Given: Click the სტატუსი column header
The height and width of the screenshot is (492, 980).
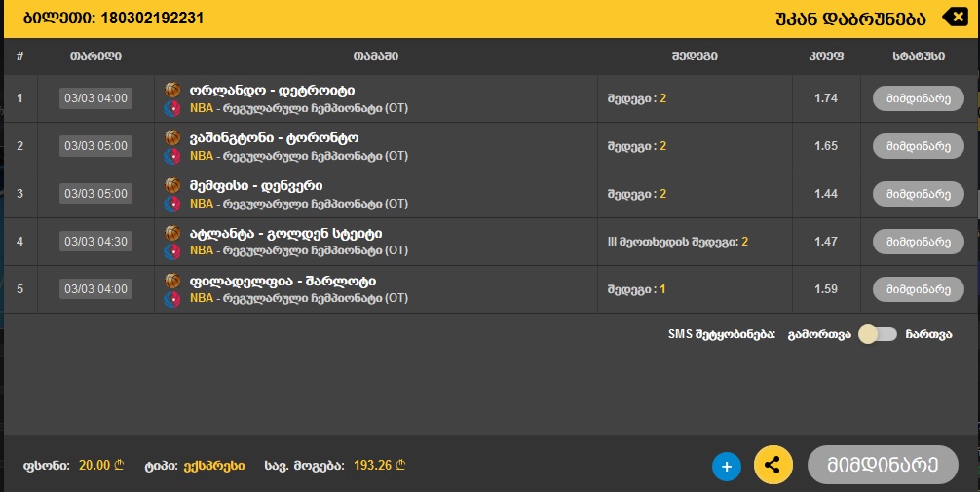Looking at the screenshot, I should (918, 57).
